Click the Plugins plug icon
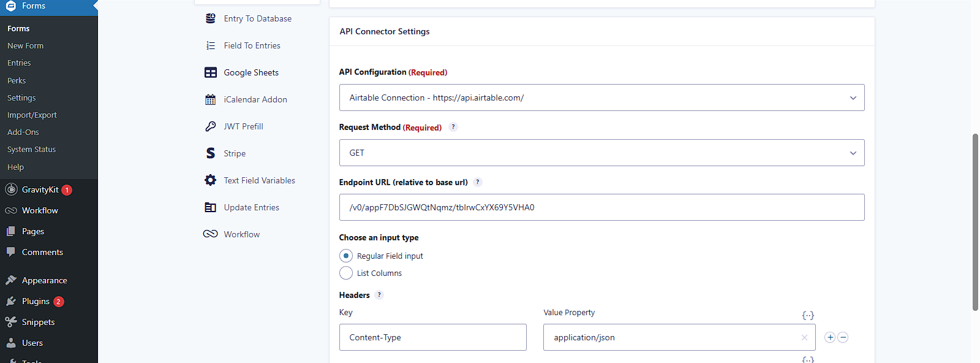This screenshot has height=363, width=980. pyautogui.click(x=11, y=301)
